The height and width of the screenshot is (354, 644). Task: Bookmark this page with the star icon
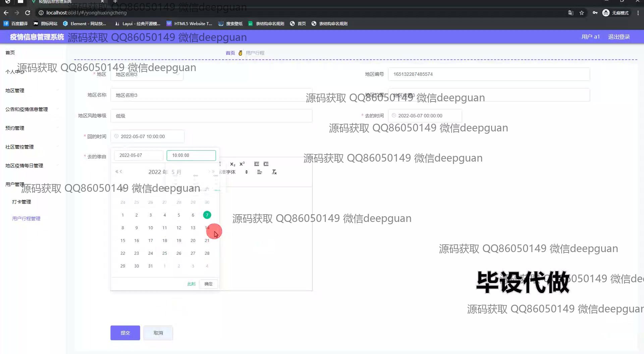click(x=582, y=13)
